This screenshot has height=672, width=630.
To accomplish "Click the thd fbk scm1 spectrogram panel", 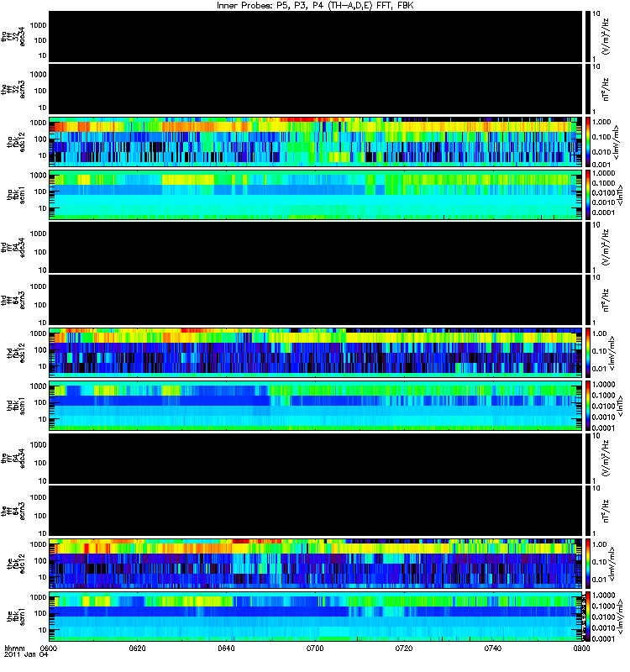I will tap(316, 406).
